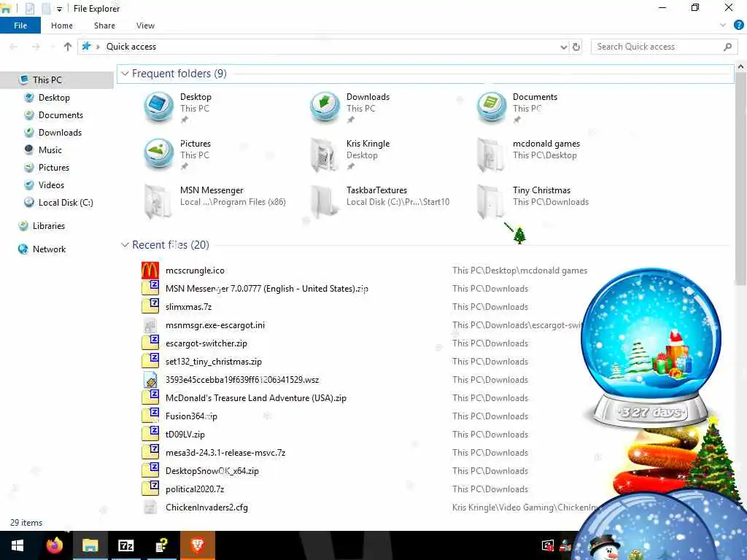Launch Firefox from the taskbar

click(x=54, y=545)
